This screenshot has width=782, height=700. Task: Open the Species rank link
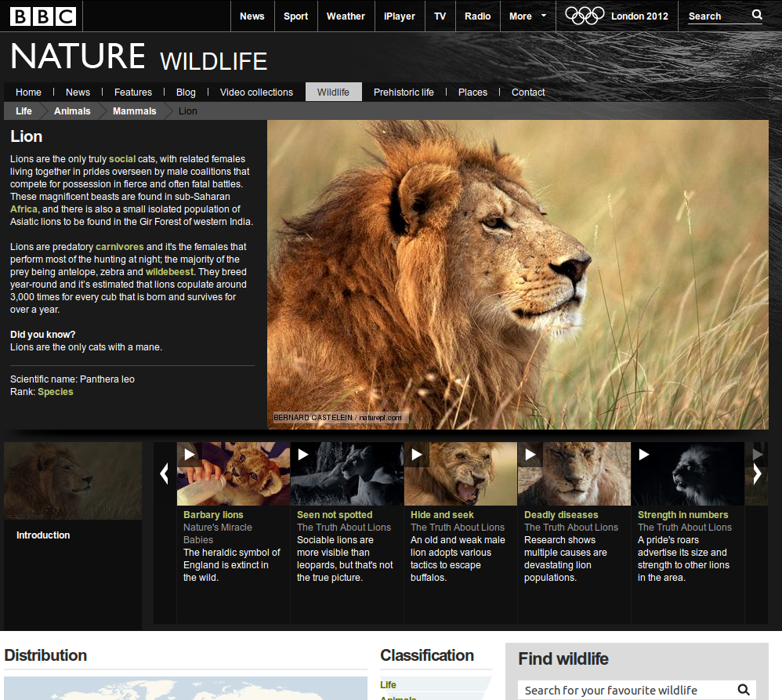(x=56, y=392)
